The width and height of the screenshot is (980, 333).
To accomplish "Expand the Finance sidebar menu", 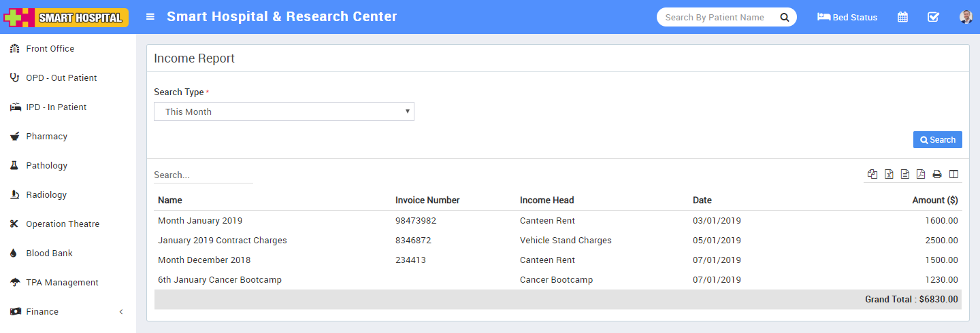I will (42, 311).
